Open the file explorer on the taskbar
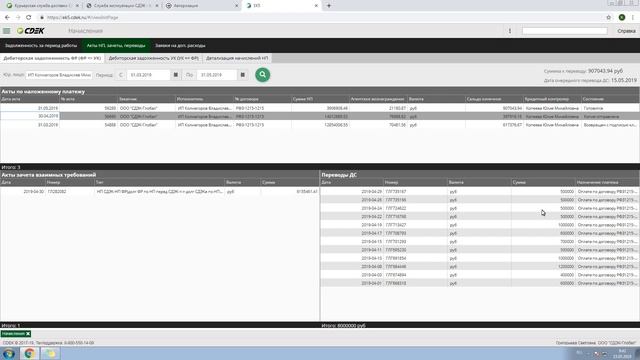Viewport: 640px width, 360px height. pos(50,353)
